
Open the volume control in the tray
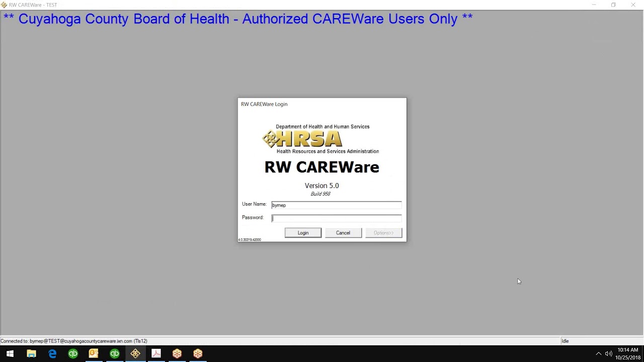[608, 353]
